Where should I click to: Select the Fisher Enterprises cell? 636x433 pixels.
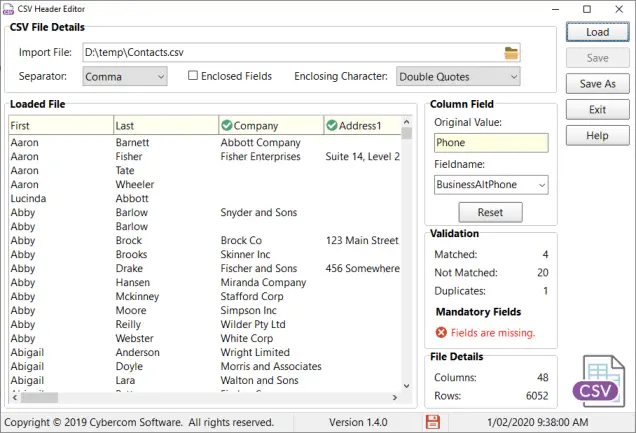click(260, 156)
